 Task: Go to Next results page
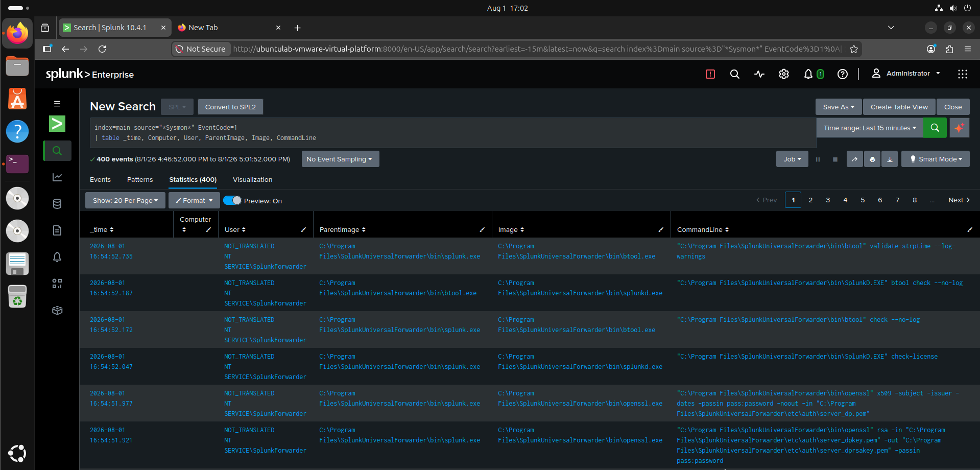tap(959, 200)
